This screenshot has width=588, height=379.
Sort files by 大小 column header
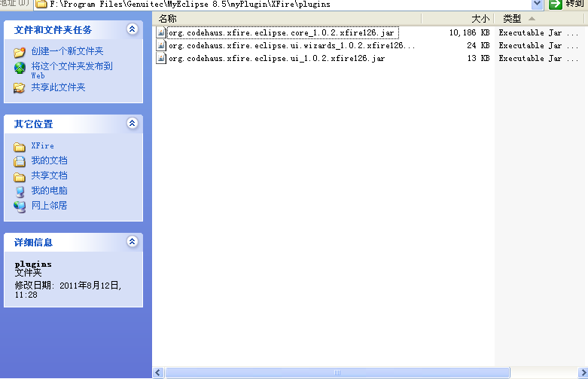click(x=458, y=18)
